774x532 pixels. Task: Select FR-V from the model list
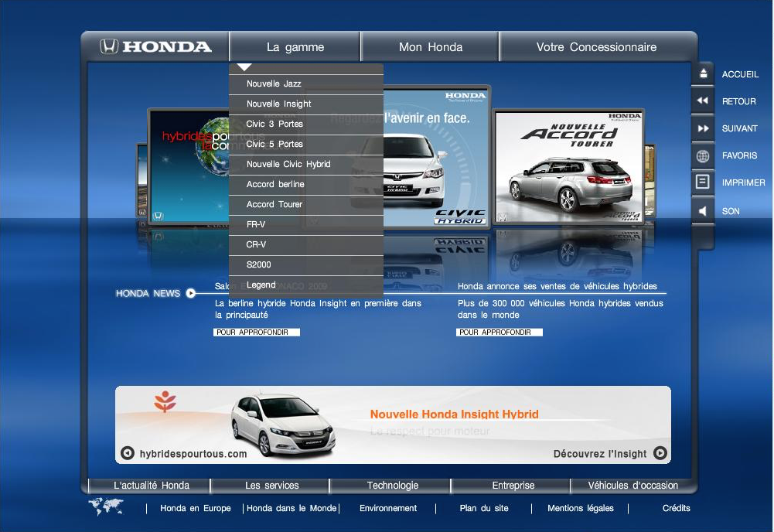click(306, 224)
